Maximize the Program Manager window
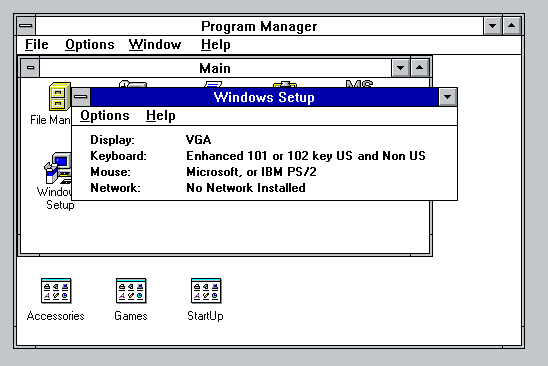 (x=512, y=26)
